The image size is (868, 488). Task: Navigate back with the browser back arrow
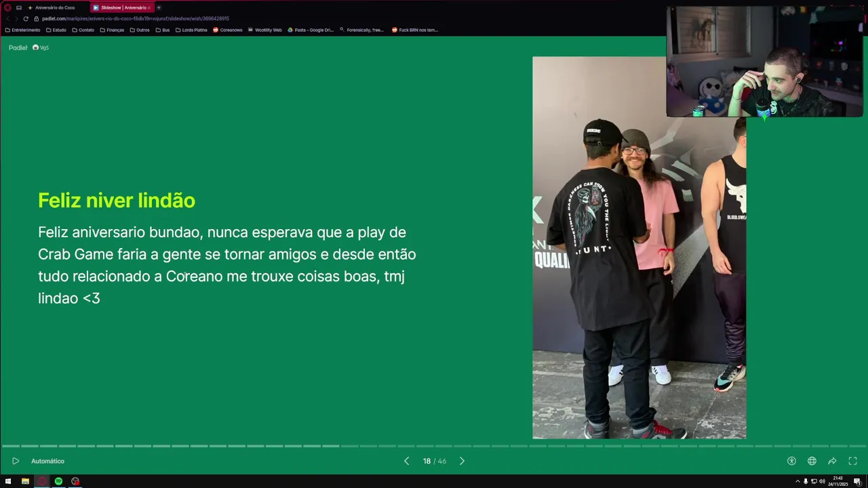coord(7,18)
